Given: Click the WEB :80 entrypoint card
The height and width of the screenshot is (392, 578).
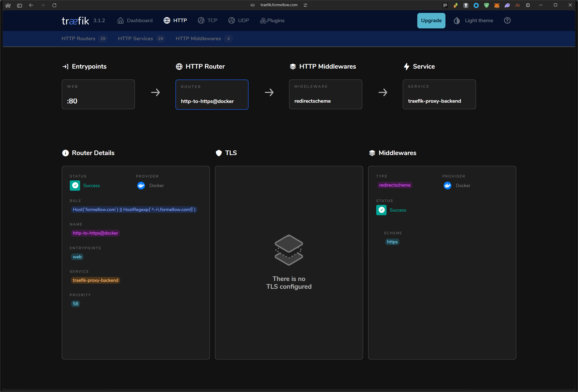Looking at the screenshot, I should coord(98,94).
